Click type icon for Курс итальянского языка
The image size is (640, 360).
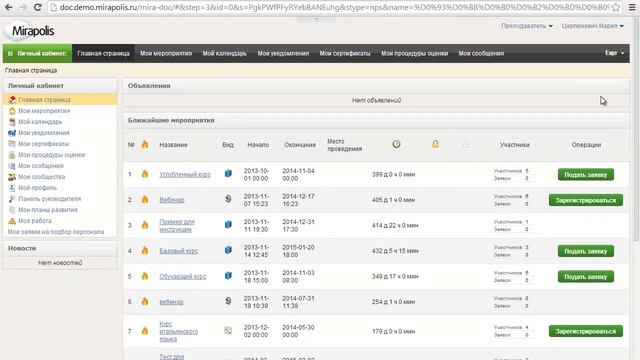pos(228,331)
